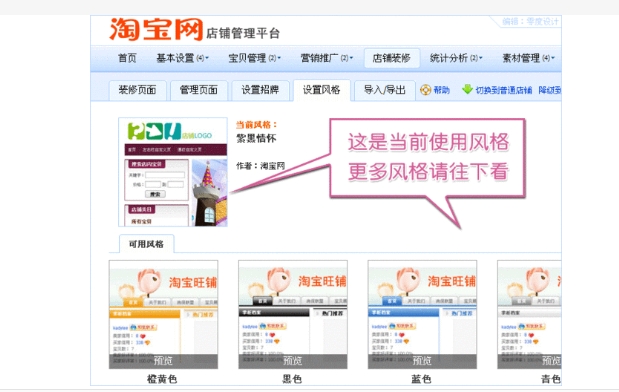Expand the 宝贝管理 dropdown menu

tap(255, 58)
